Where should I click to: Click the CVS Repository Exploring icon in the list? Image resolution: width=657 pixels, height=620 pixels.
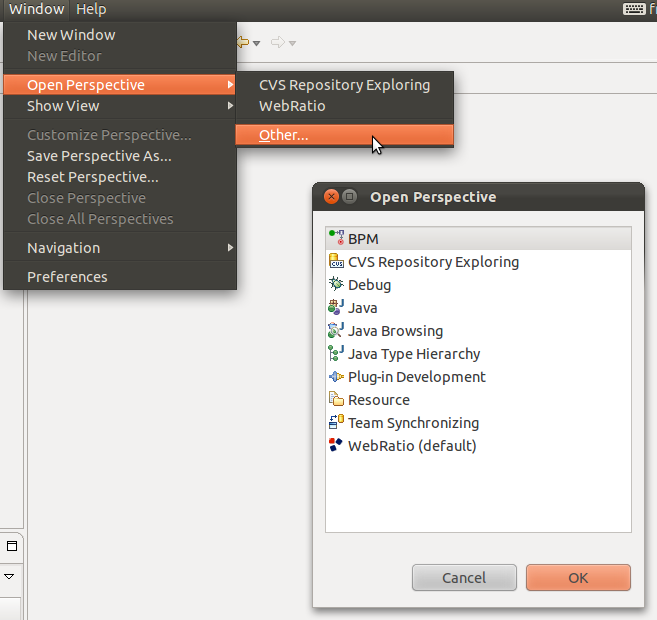(336, 261)
